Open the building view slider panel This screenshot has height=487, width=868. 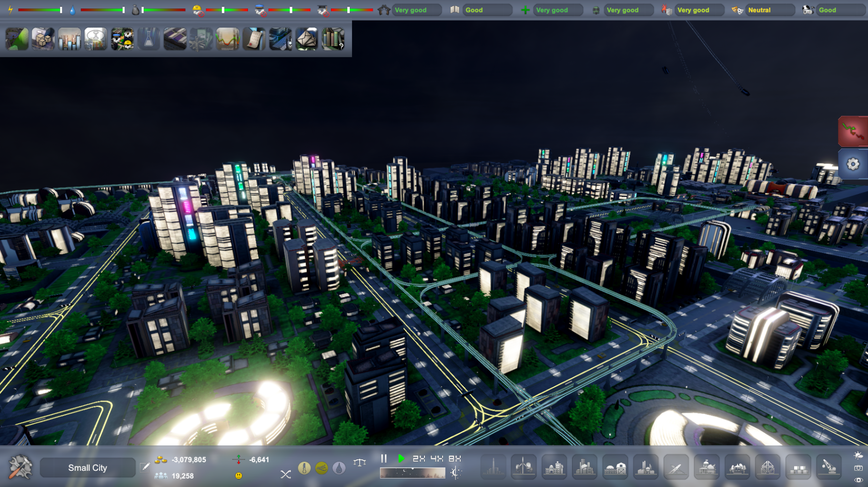click(280, 39)
